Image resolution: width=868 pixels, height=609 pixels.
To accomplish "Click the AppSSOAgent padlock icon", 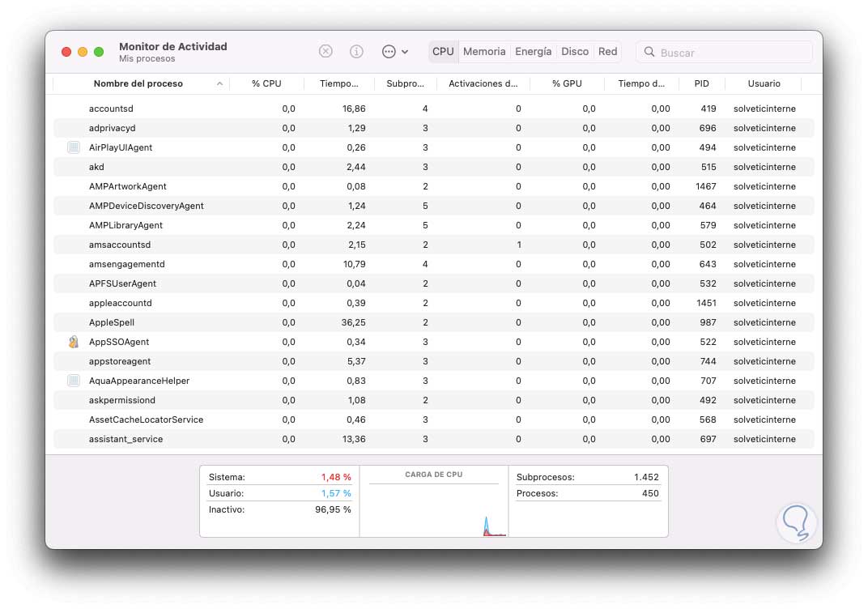I will [x=73, y=342].
